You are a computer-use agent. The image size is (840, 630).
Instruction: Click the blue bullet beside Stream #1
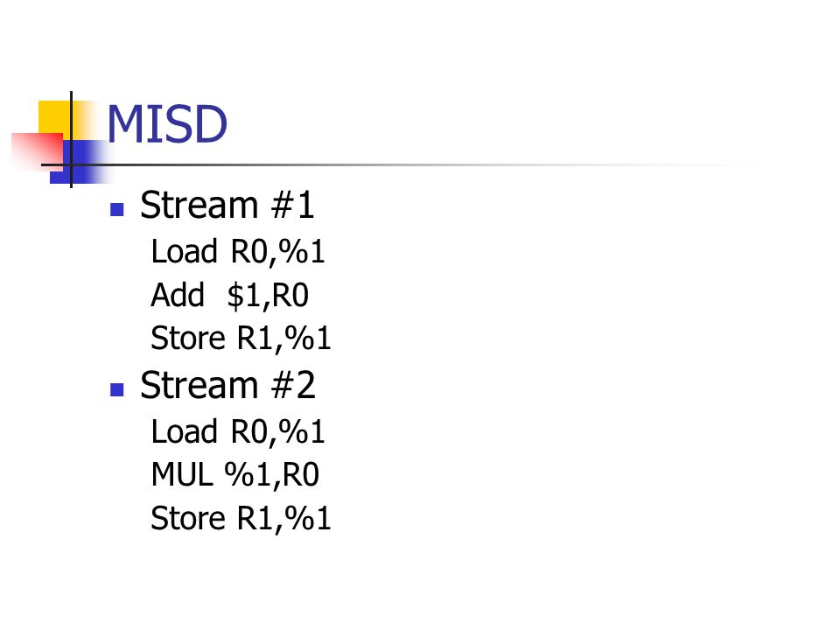point(116,209)
